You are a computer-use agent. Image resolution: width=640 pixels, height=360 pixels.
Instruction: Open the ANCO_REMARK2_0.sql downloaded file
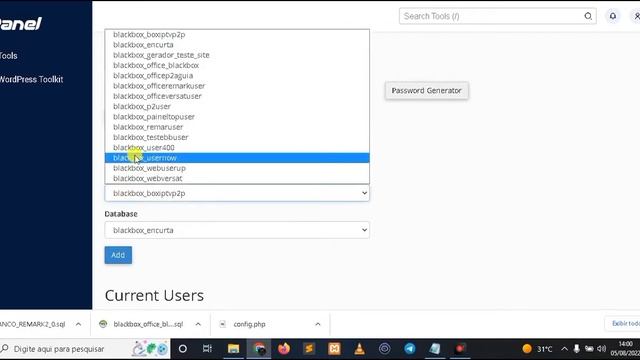[x=33, y=324]
